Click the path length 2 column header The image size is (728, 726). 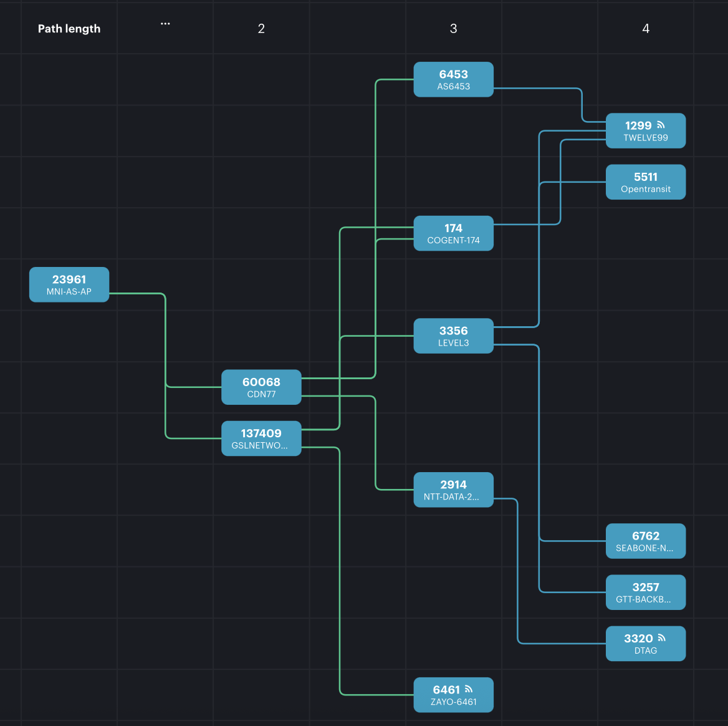pos(261,29)
